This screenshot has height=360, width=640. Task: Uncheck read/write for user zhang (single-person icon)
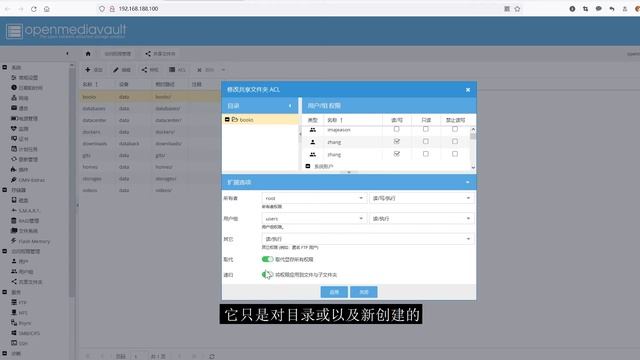click(x=396, y=141)
